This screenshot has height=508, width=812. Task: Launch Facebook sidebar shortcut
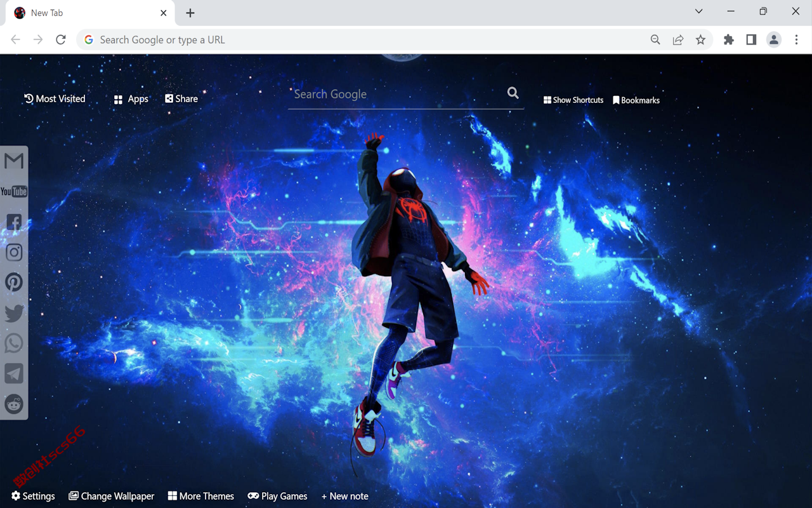13,222
